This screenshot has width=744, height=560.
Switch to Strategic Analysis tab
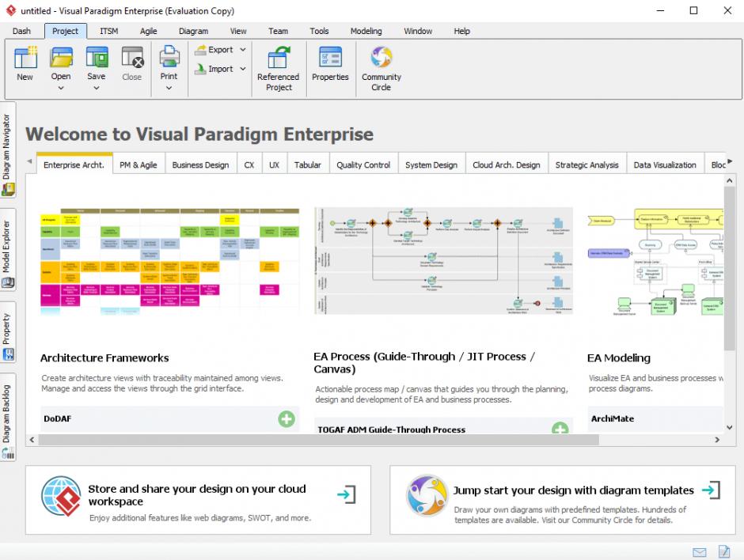coord(587,165)
